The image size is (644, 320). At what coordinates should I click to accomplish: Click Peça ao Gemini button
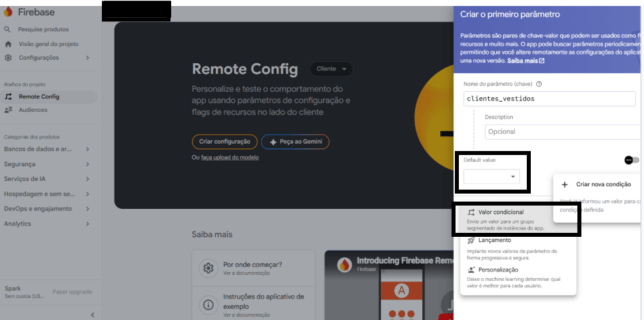pyautogui.click(x=295, y=142)
